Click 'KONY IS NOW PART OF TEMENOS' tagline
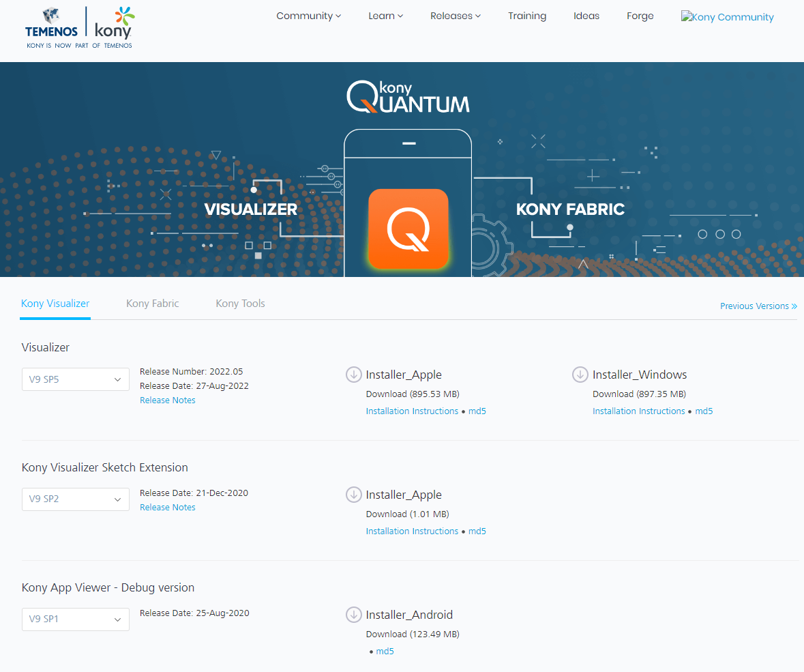Viewport: 804px width, 672px height. (80, 46)
